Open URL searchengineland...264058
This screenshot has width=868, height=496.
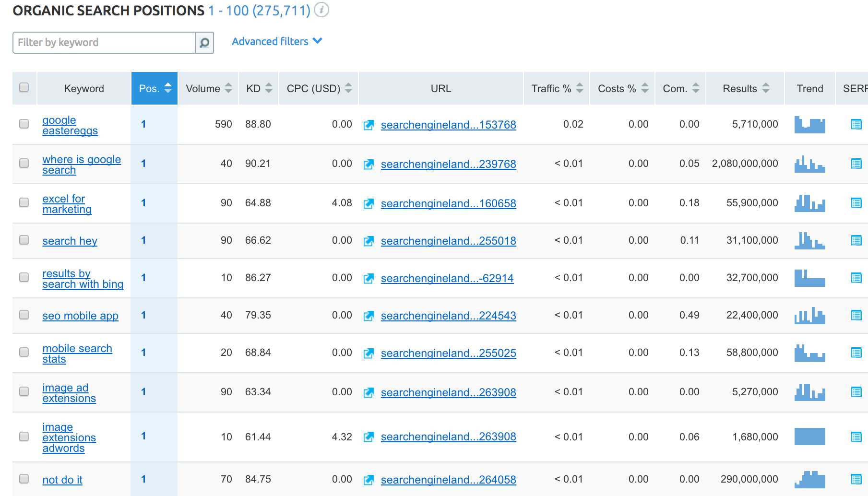tap(448, 480)
